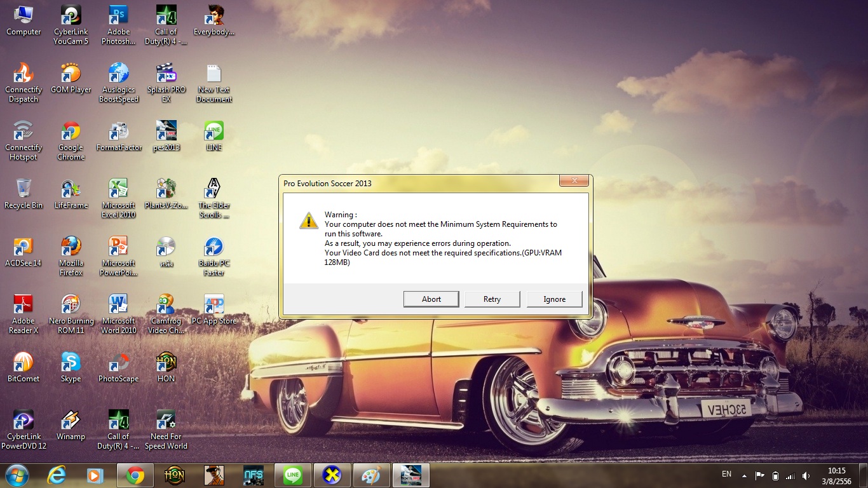Click the LINE desktop shortcut
868x488 pixels.
[x=214, y=137]
